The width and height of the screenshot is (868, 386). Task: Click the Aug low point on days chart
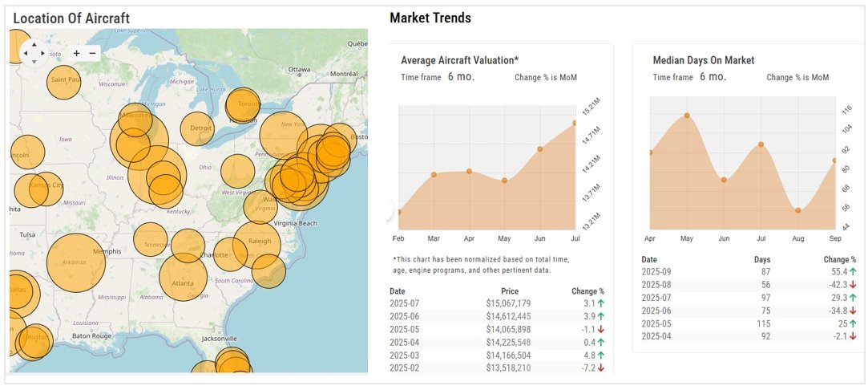[x=798, y=210]
